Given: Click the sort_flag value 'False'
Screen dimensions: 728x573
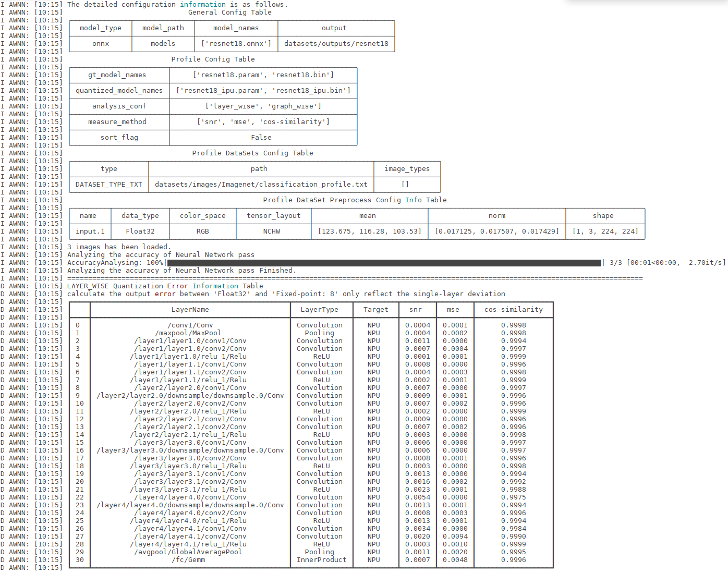Looking at the screenshot, I should click(261, 138).
